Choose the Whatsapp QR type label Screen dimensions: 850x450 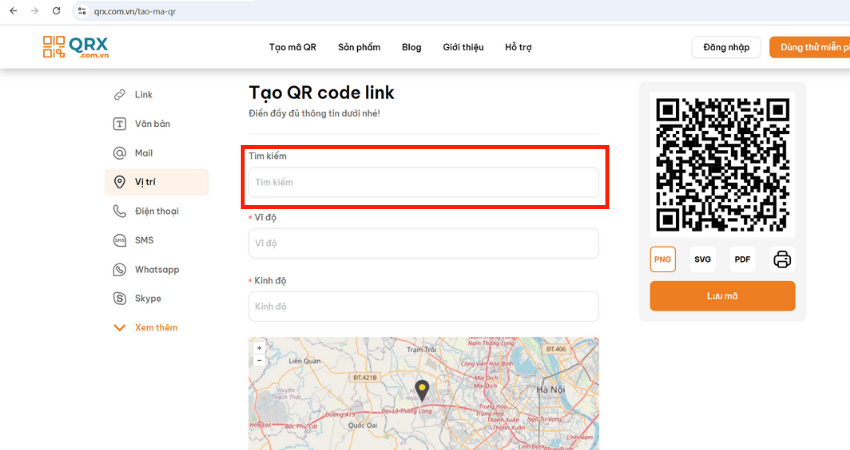click(x=157, y=269)
